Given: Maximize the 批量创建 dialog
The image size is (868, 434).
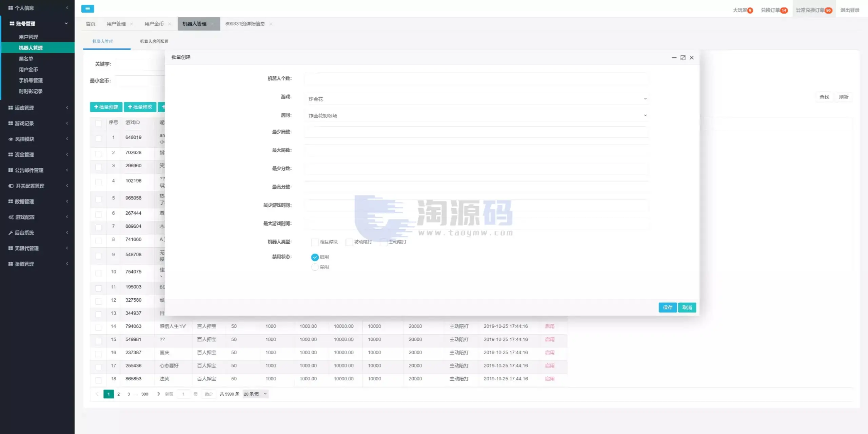Looking at the screenshot, I should point(683,58).
